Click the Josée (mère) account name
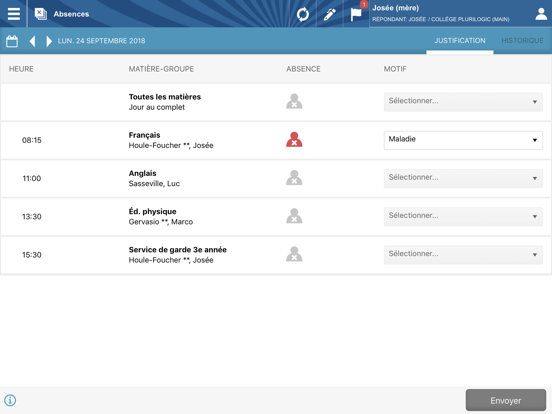Viewport: 552px width, 414px height. [x=395, y=8]
